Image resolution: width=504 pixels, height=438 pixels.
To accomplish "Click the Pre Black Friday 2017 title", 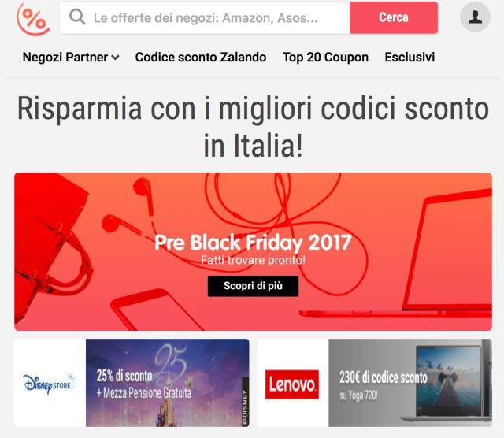I will point(253,242).
